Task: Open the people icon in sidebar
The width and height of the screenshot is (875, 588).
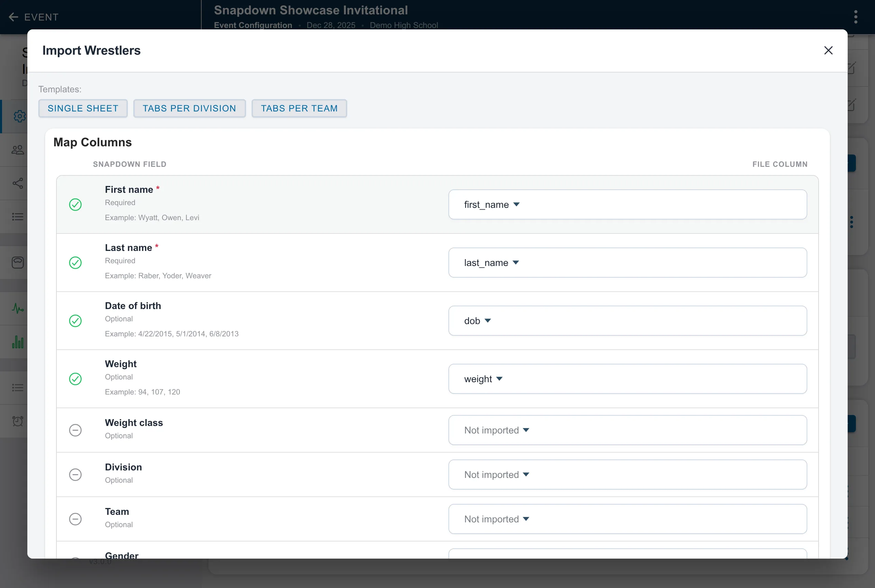Action: pos(18,150)
